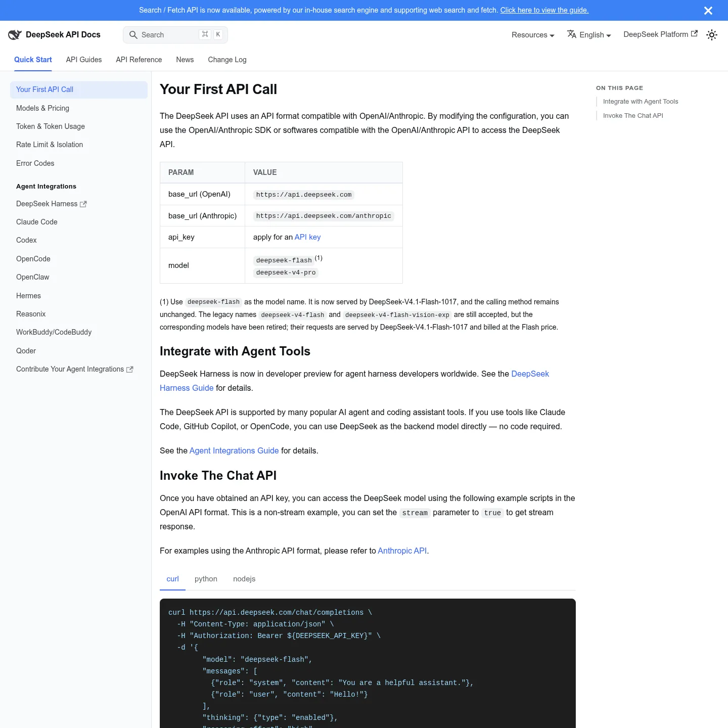
Task: Open the OpenClaw integration page
Action: 79,277
